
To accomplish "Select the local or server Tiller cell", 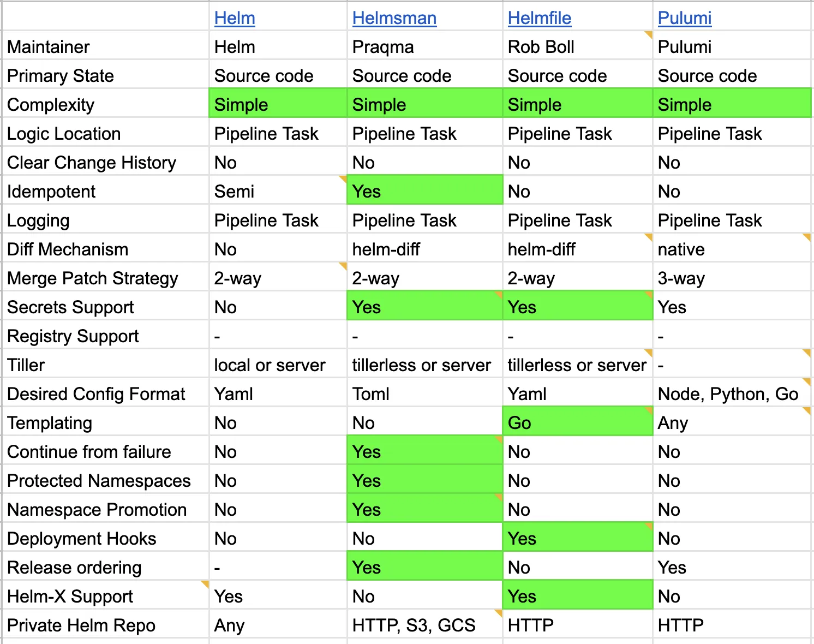I will pos(278,363).
